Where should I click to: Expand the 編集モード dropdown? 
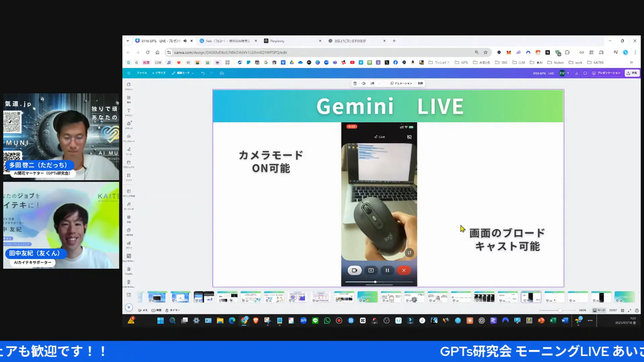point(183,73)
